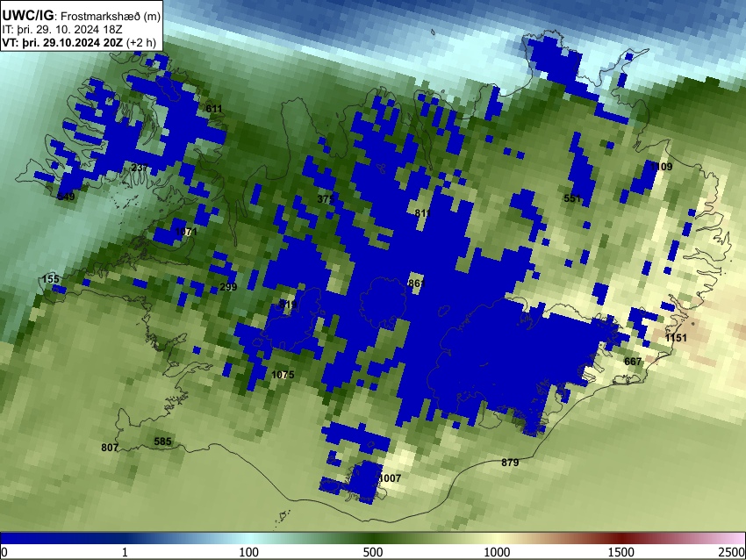Click the legend label 500
This screenshot has height=560, width=746.
[372, 552]
